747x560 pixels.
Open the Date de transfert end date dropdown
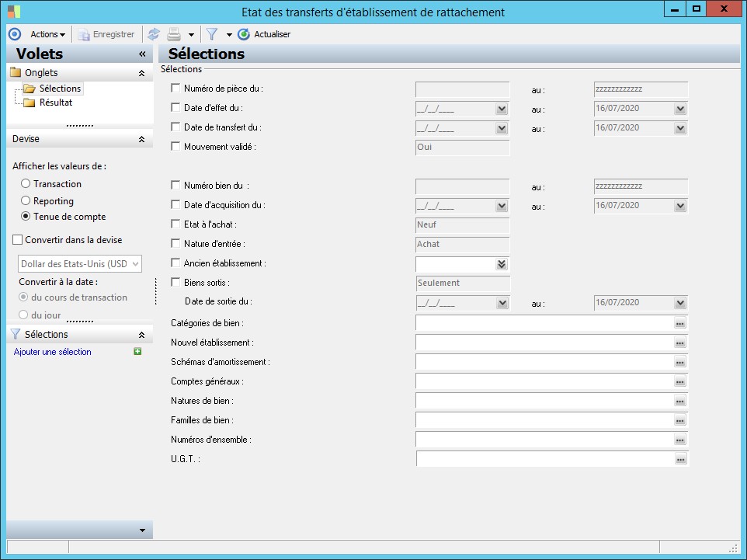679,129
